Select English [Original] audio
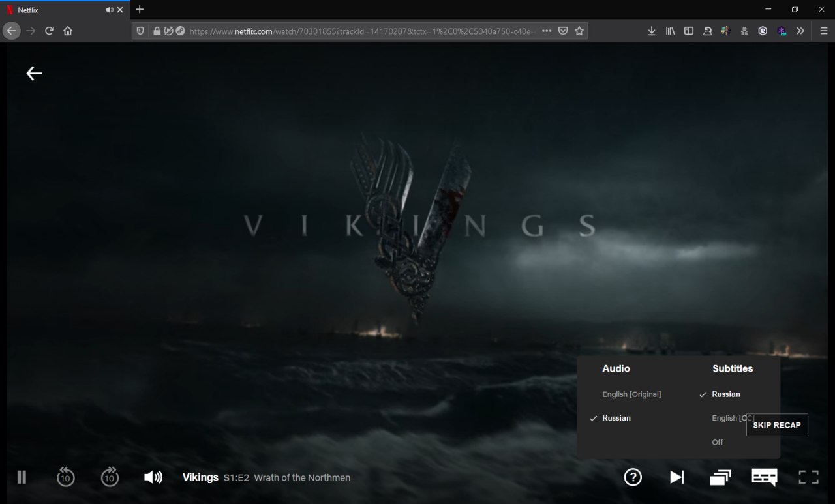Viewport: 835px width, 504px height. tap(631, 394)
